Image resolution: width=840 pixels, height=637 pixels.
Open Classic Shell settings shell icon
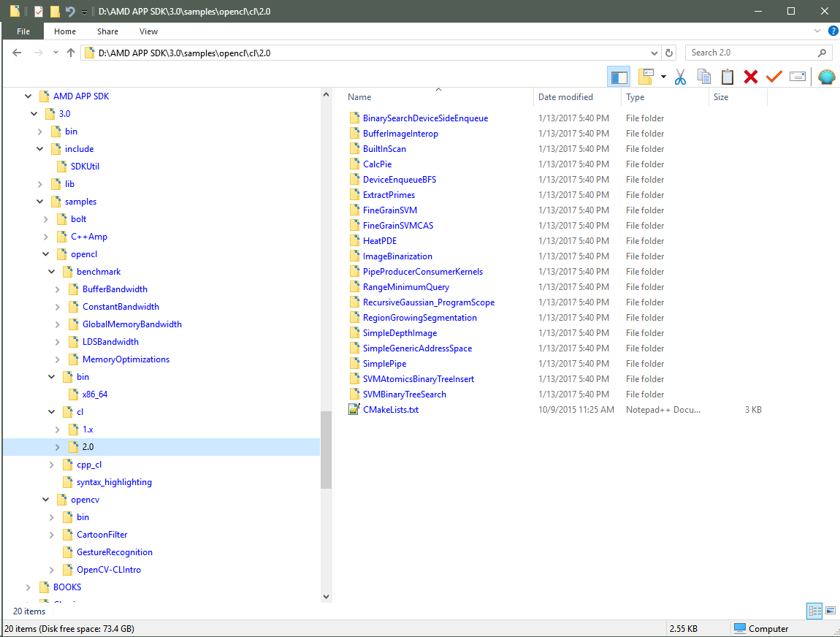pos(827,77)
